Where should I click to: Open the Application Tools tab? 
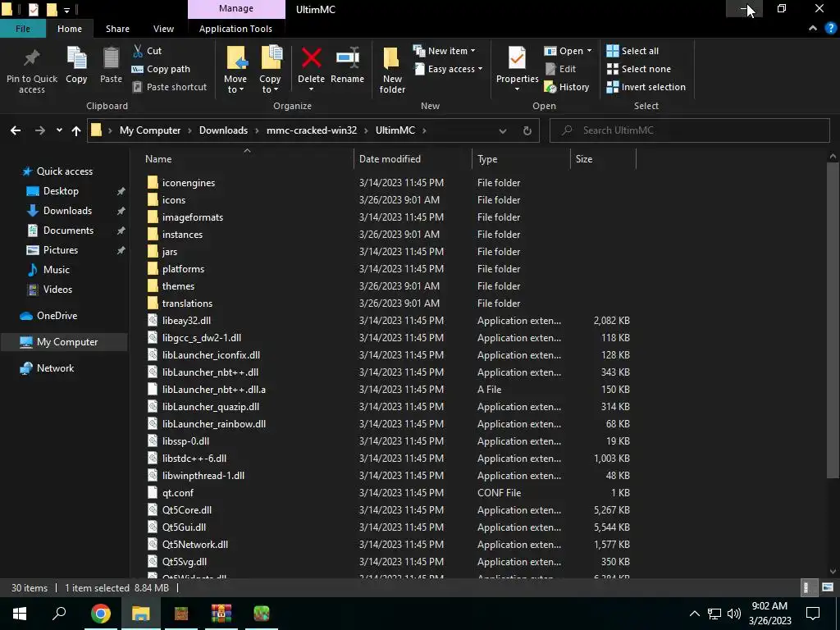(235, 29)
